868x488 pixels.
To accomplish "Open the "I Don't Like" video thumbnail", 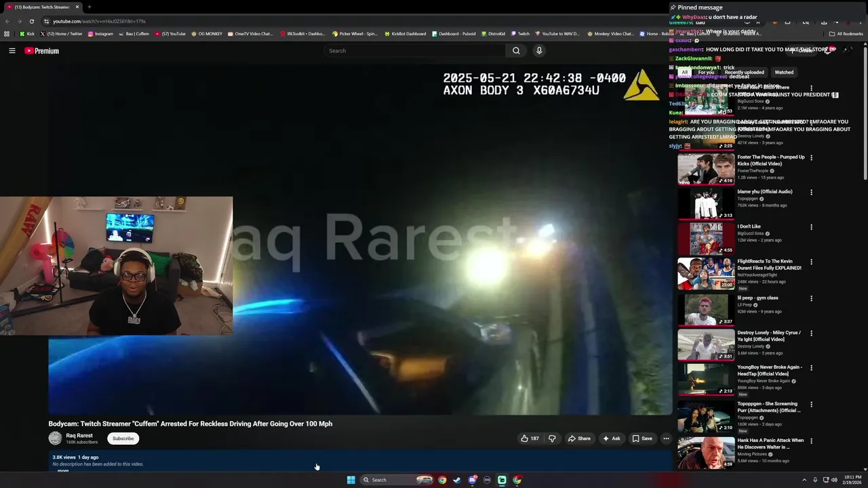I will pyautogui.click(x=706, y=238).
